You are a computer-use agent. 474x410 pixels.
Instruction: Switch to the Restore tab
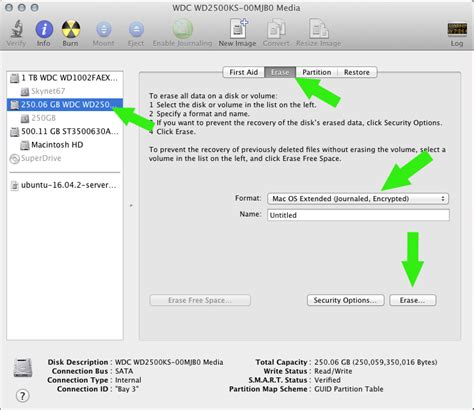click(357, 72)
